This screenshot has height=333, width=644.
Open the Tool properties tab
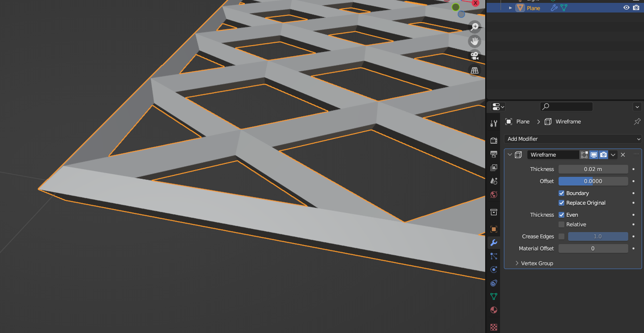click(x=494, y=123)
